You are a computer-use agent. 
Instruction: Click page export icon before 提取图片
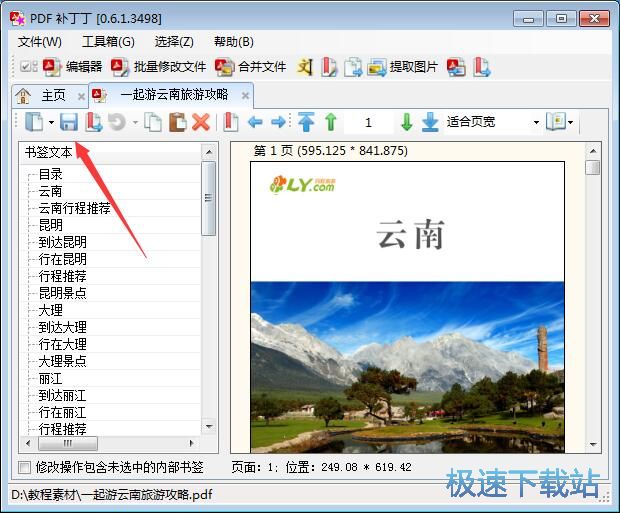[x=353, y=67]
